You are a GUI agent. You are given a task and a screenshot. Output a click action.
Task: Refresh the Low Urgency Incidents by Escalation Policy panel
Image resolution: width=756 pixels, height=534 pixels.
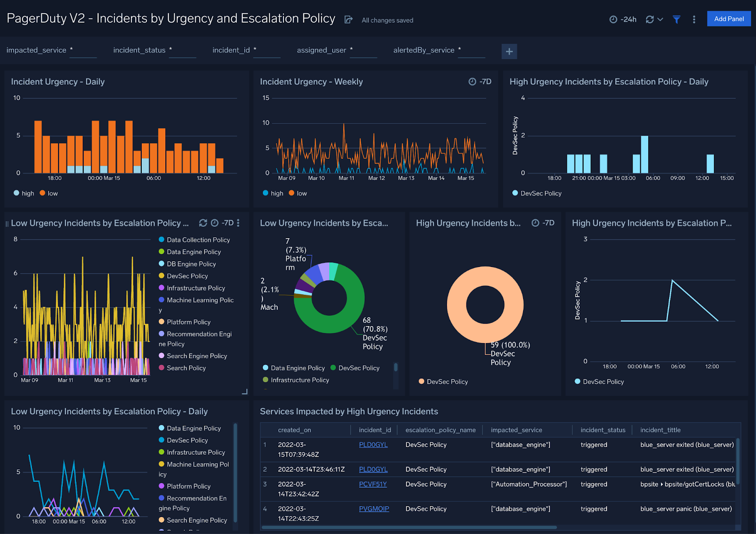pyautogui.click(x=203, y=223)
